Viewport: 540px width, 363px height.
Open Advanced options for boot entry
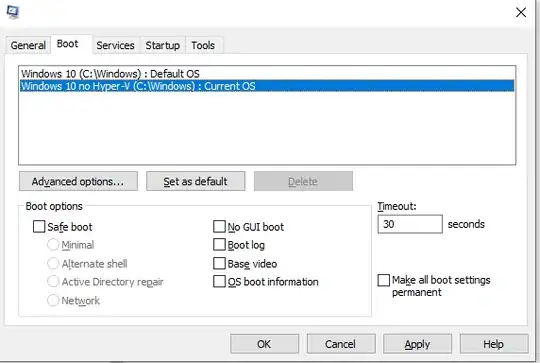click(78, 181)
